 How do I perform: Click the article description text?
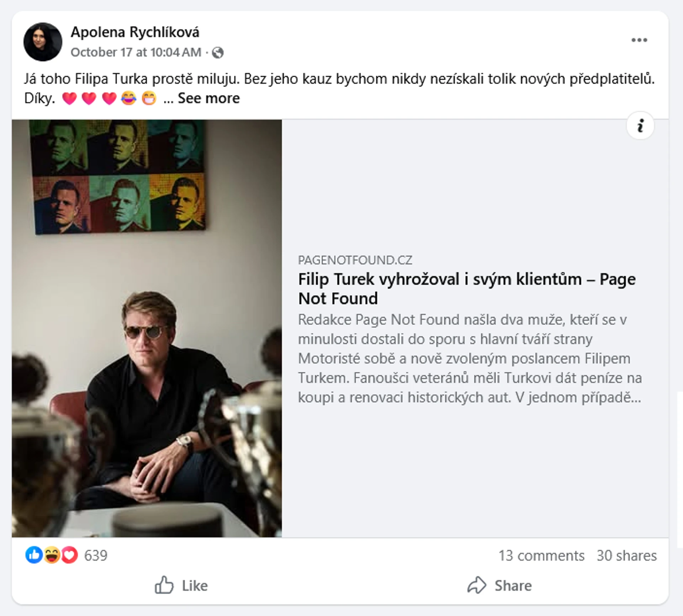[x=470, y=358]
